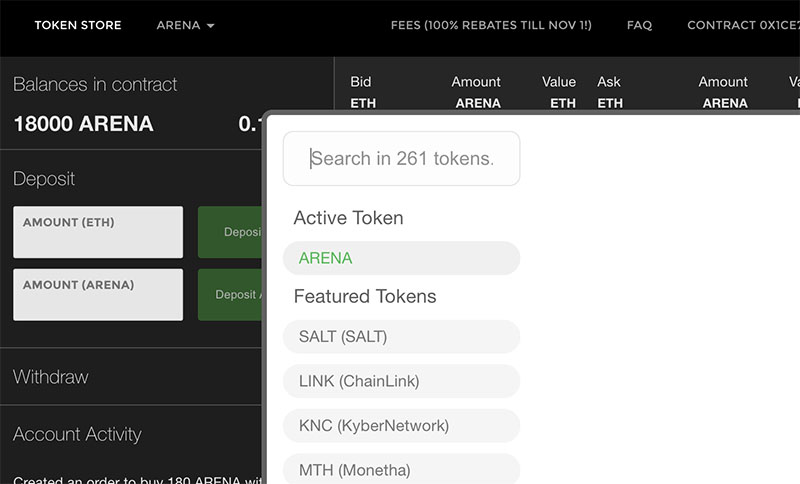This screenshot has width=800, height=484.
Task: Select the active ARENA token entry
Action: 402,258
